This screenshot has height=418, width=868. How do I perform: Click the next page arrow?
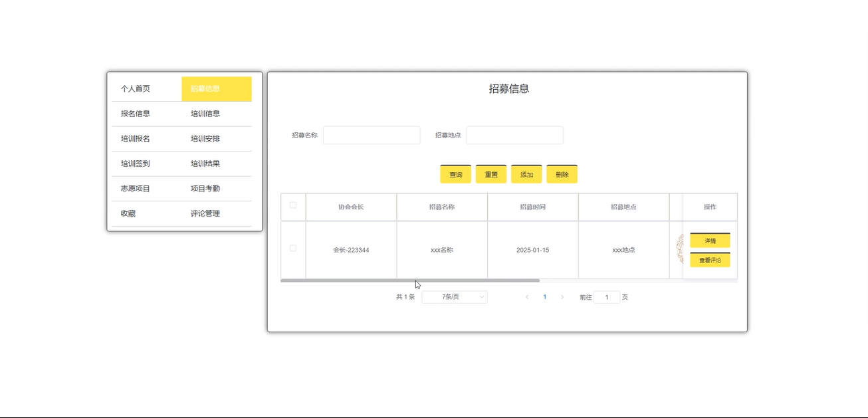click(562, 297)
